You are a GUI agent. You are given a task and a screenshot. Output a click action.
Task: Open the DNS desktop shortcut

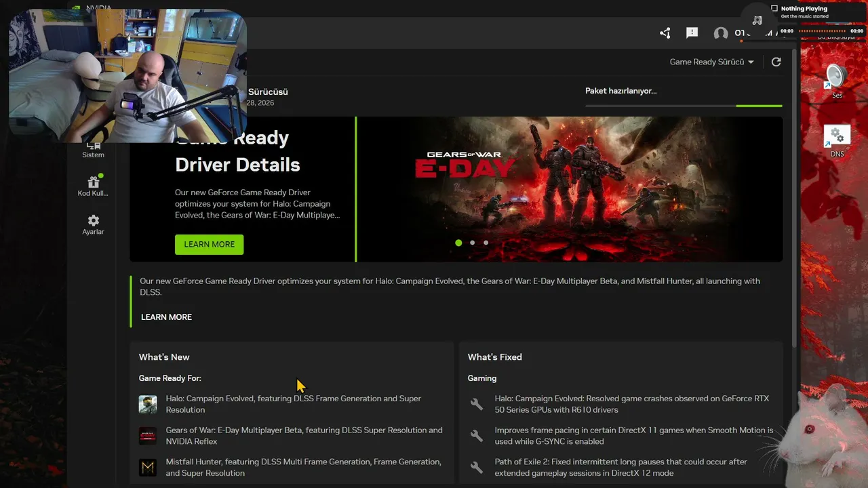pyautogui.click(x=837, y=141)
